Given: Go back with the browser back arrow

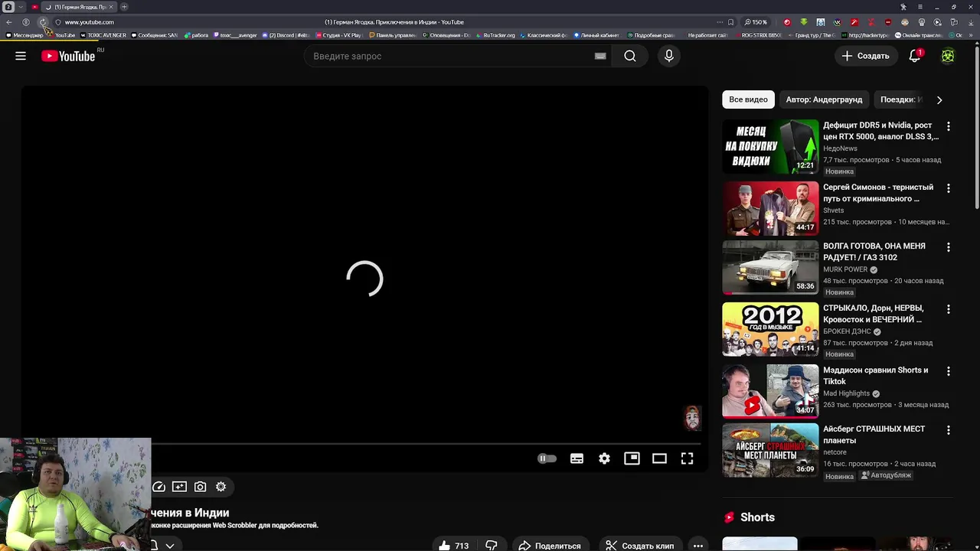Looking at the screenshot, I should (9, 22).
